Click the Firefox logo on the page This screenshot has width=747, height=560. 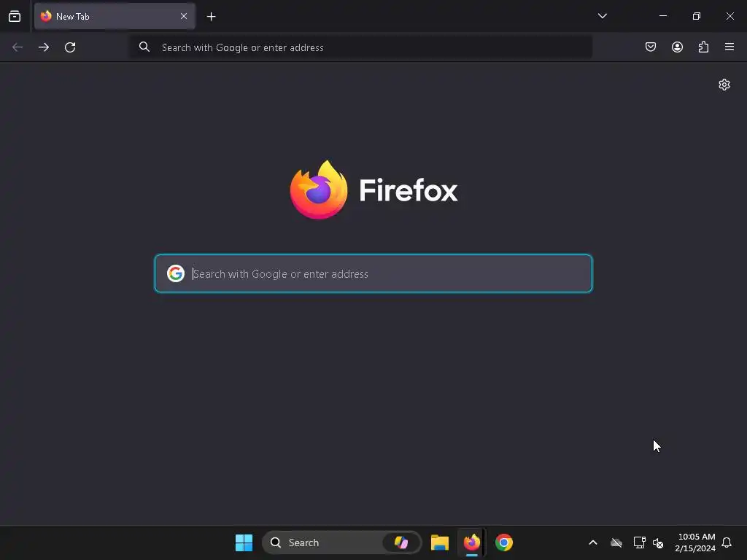374,190
